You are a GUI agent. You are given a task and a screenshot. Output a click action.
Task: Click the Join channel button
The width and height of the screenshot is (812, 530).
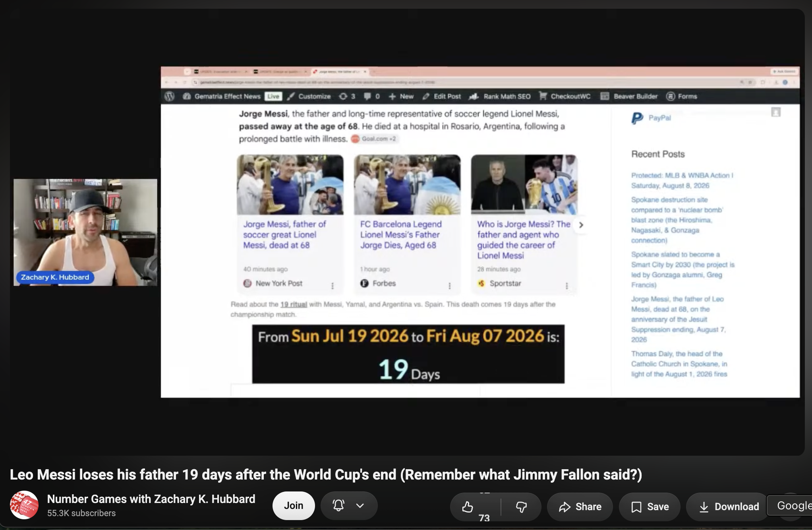[294, 506]
